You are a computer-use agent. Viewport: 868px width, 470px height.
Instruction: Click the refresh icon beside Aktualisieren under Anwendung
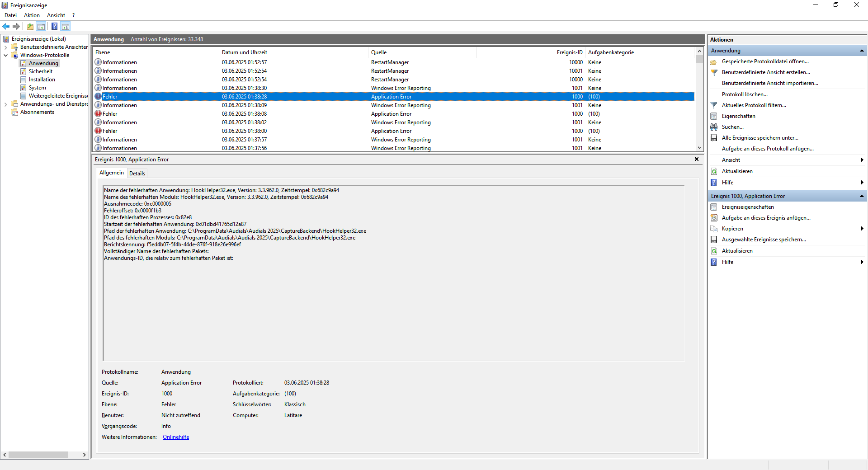point(714,171)
